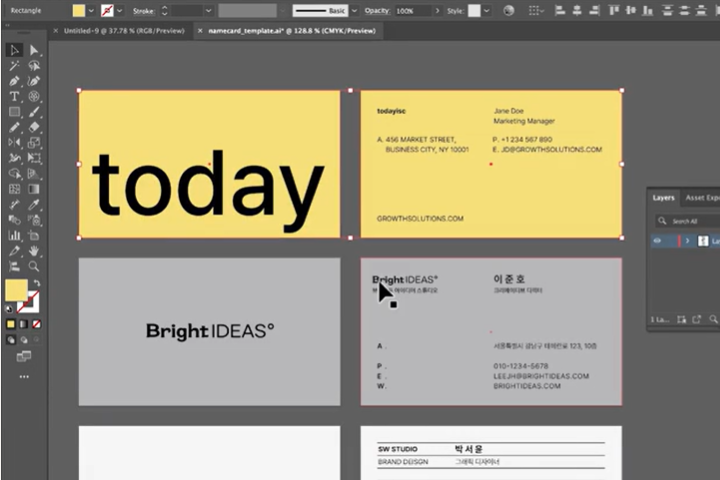The image size is (720, 480).
Task: Select the Hand tool
Action: tap(34, 251)
